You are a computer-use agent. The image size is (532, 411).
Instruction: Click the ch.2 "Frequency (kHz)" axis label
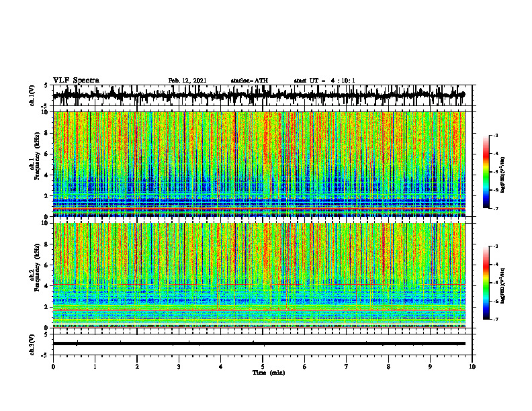37,267
